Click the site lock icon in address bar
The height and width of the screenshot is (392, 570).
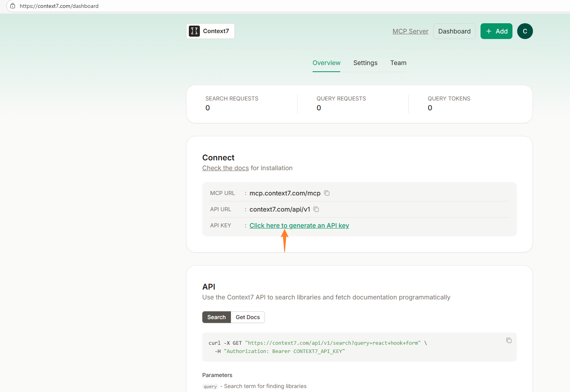click(x=13, y=6)
